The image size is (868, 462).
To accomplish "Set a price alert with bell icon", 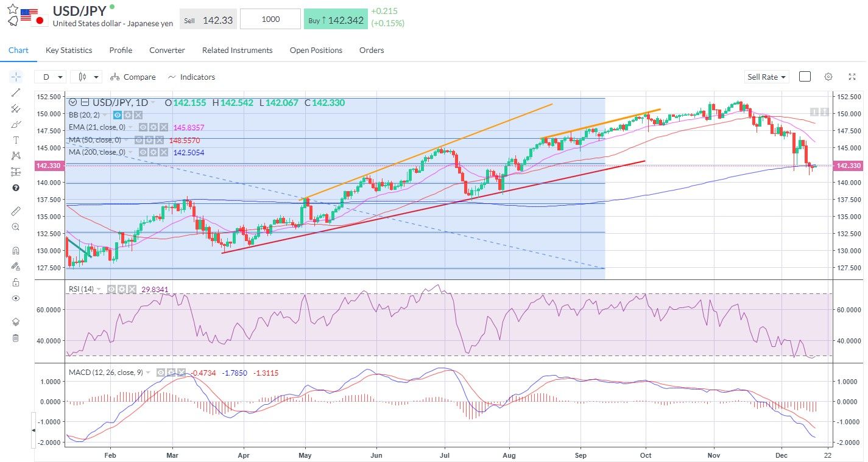I will pos(13,21).
